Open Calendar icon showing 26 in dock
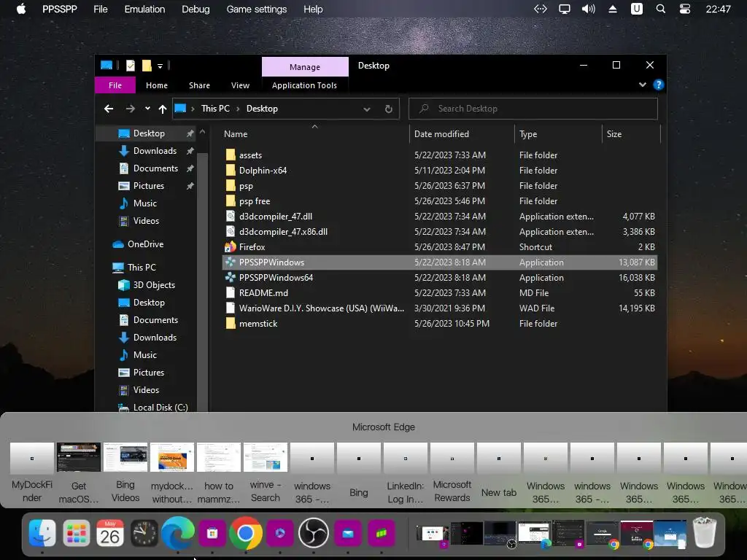Viewport: 747px width, 560px height. (x=110, y=533)
